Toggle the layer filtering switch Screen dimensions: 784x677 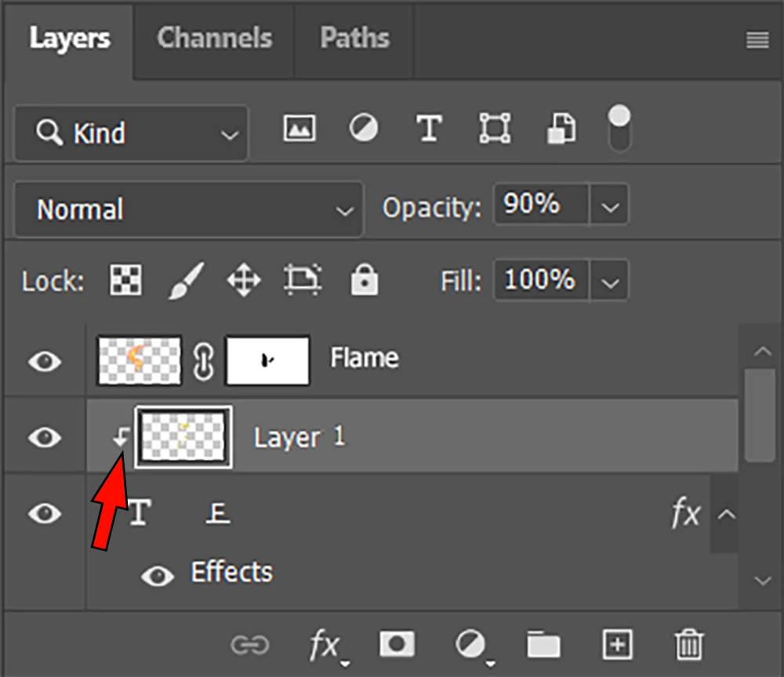click(x=619, y=129)
